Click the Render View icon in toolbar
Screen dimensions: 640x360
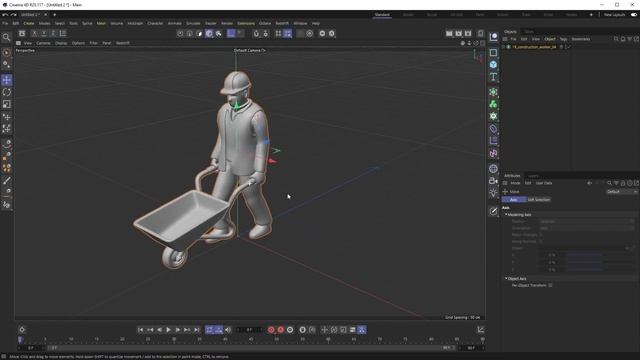point(449,33)
